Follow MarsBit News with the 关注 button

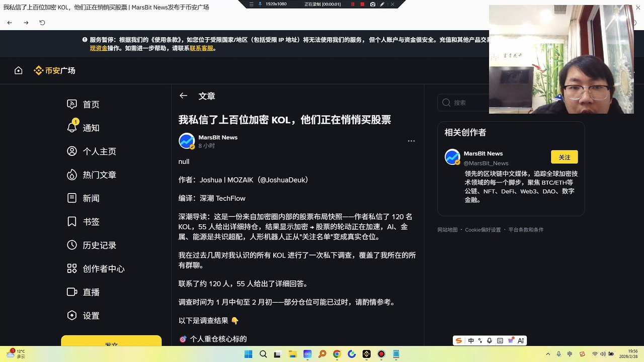point(565,157)
